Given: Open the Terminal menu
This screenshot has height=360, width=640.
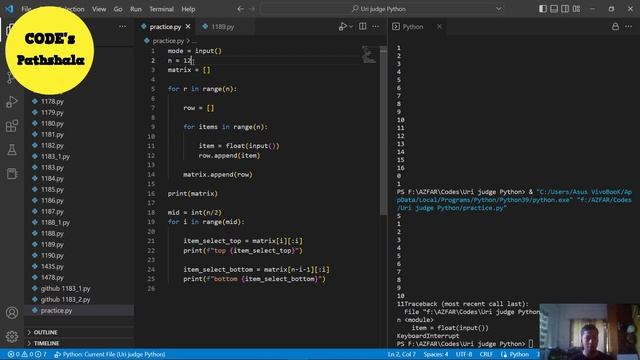Looking at the screenshot, I should tap(161, 9).
